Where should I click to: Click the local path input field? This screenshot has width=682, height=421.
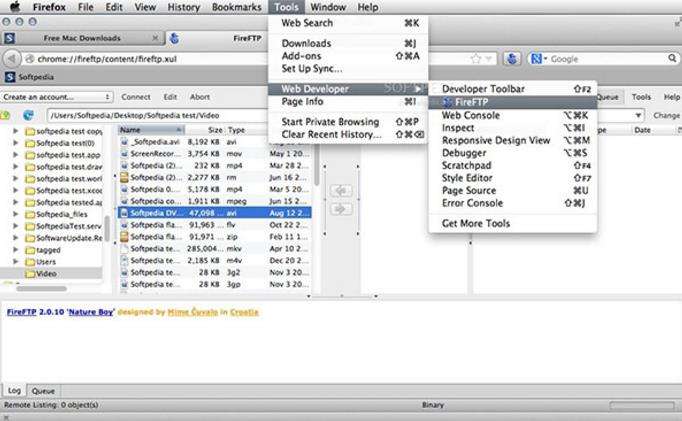(157, 115)
